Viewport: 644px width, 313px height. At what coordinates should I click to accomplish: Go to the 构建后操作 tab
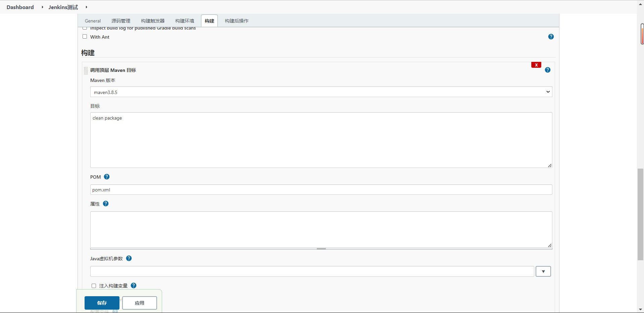[237, 21]
